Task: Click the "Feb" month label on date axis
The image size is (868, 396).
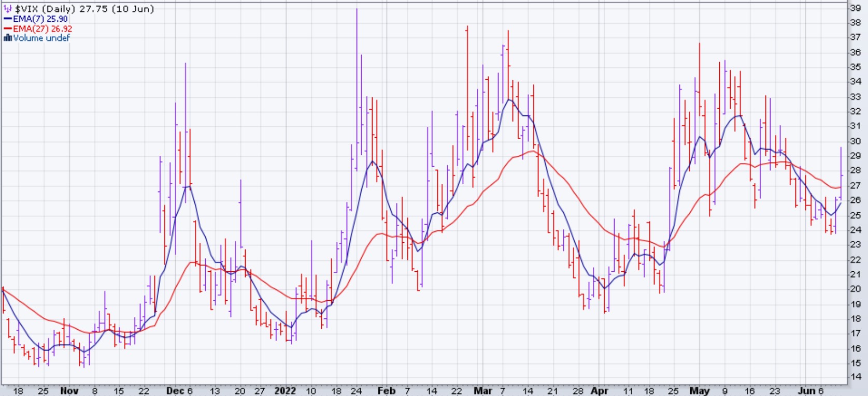Action: tap(386, 391)
